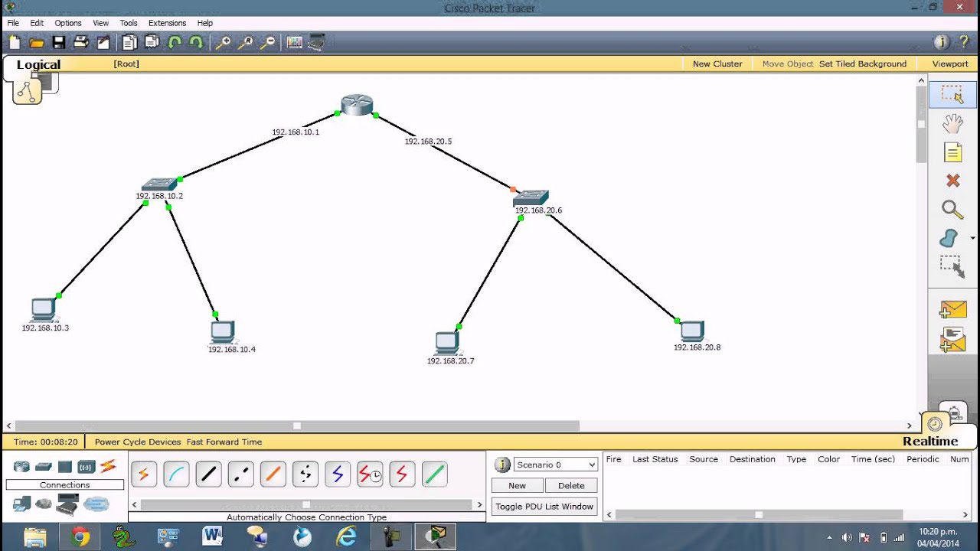
Task: Open a saved network using the folder icon
Action: click(x=35, y=42)
